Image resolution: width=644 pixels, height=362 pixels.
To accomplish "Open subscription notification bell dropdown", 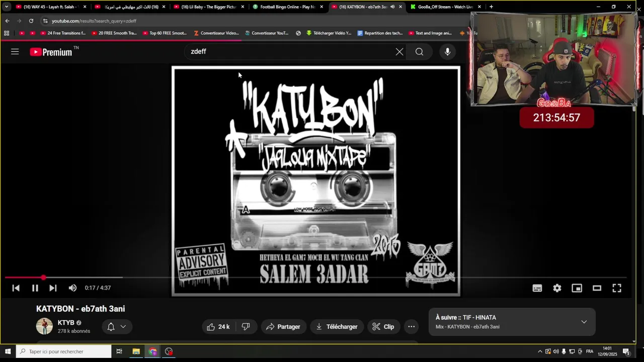I will click(x=116, y=327).
